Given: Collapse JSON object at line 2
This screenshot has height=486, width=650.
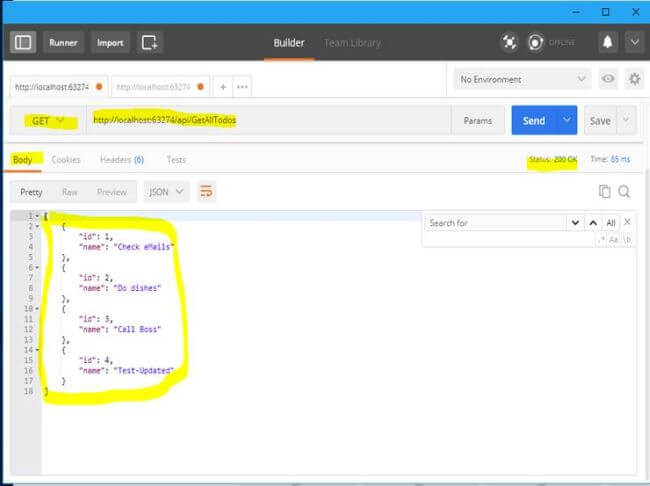Looking at the screenshot, I should (37, 226).
